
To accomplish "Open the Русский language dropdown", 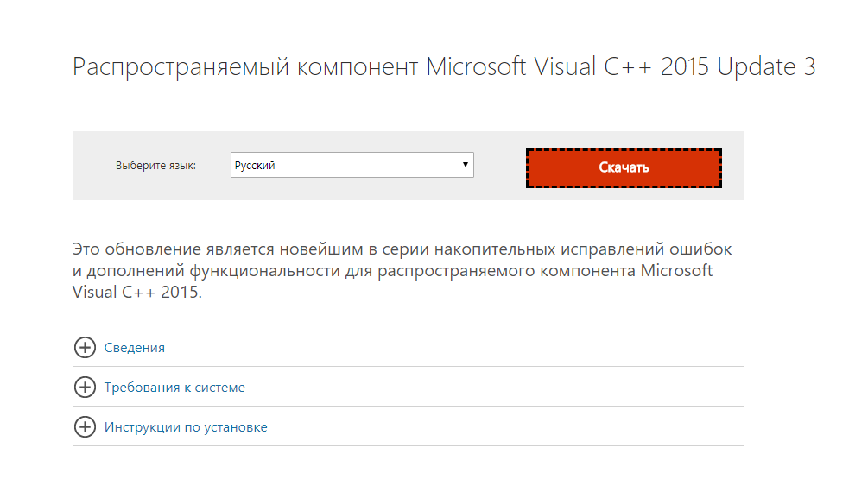I will (352, 165).
